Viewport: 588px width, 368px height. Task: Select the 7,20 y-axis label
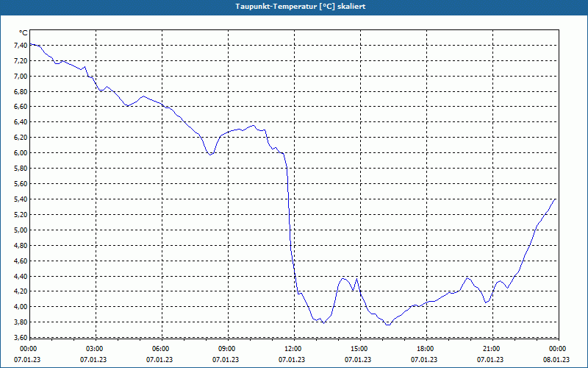[21, 61]
